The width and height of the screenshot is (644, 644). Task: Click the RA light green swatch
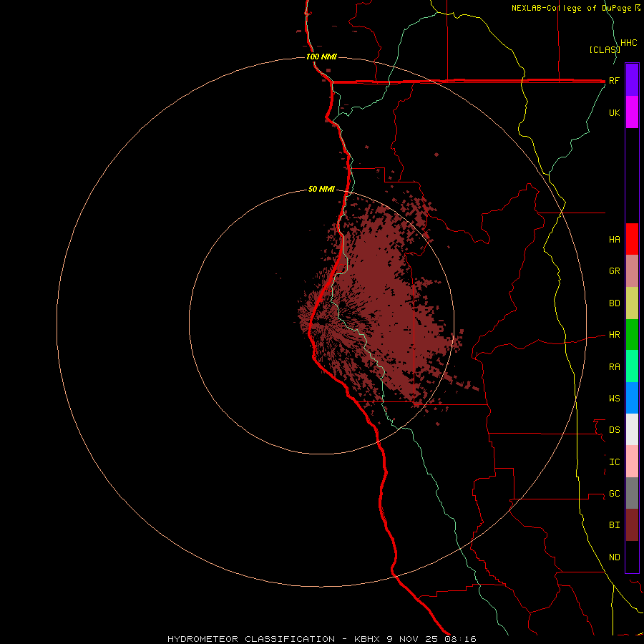pyautogui.click(x=632, y=366)
